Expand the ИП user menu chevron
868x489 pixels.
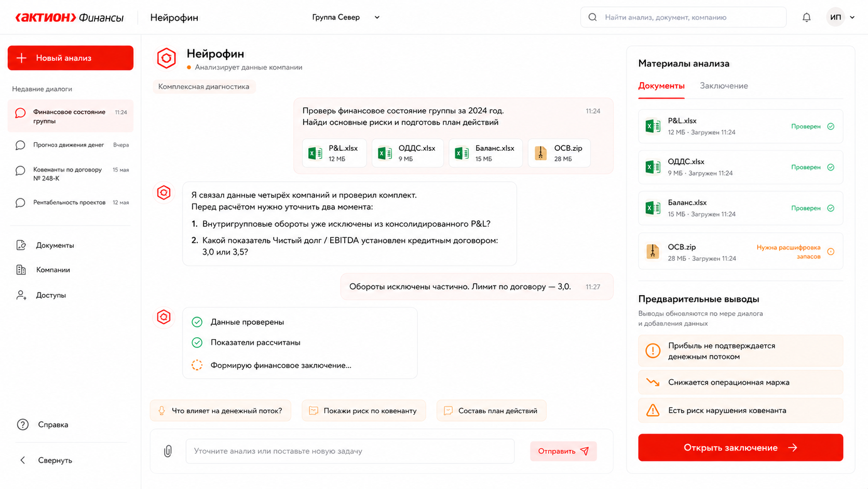[x=852, y=17]
